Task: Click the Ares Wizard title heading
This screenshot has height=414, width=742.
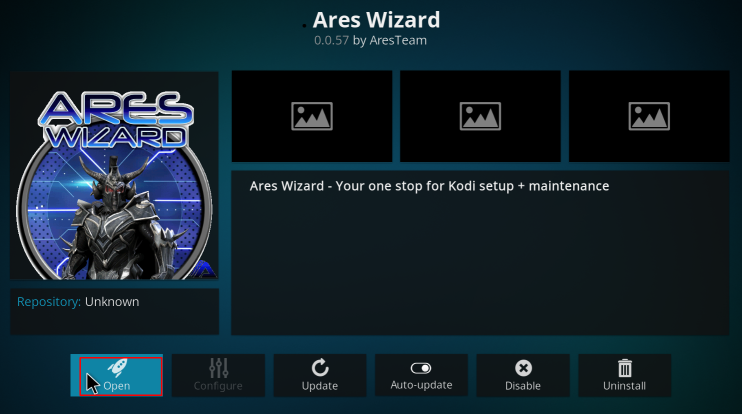Action: coord(376,20)
